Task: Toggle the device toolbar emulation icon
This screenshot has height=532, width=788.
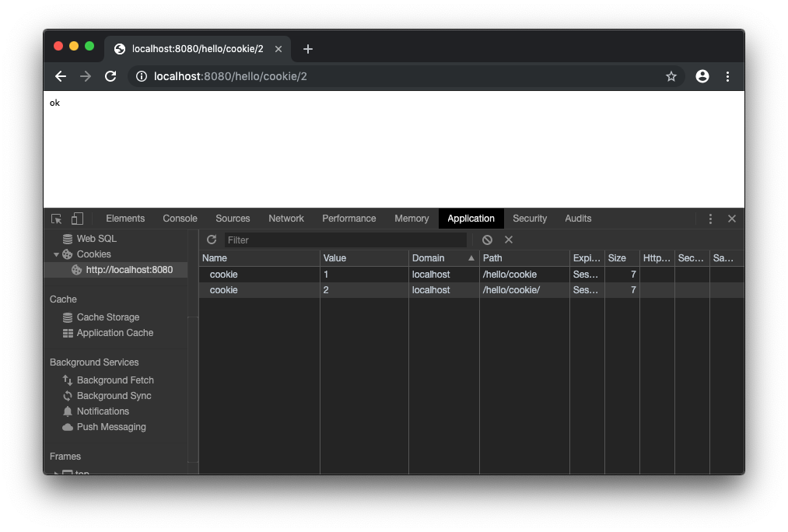Action: pyautogui.click(x=77, y=219)
